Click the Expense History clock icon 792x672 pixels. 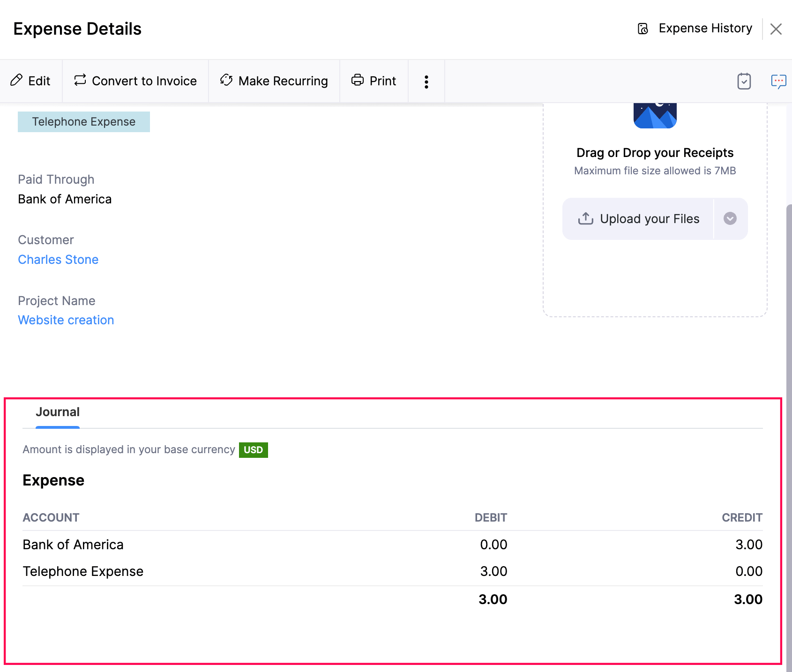[643, 29]
